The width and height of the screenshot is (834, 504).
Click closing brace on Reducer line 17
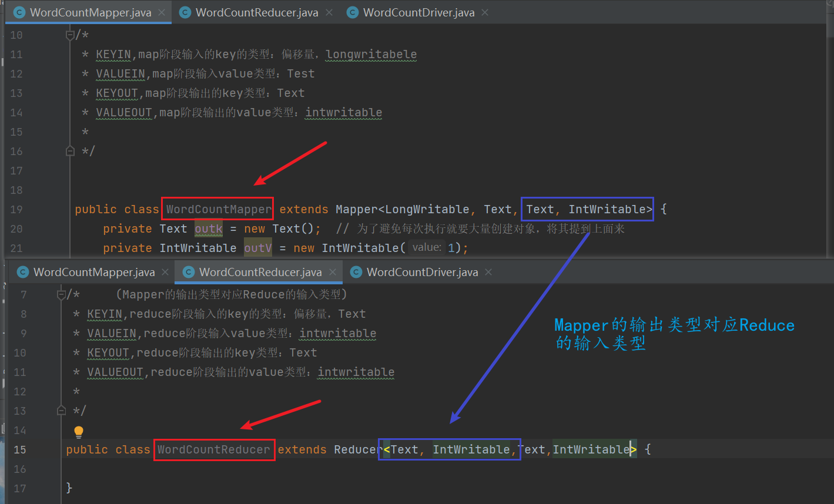coord(69,488)
